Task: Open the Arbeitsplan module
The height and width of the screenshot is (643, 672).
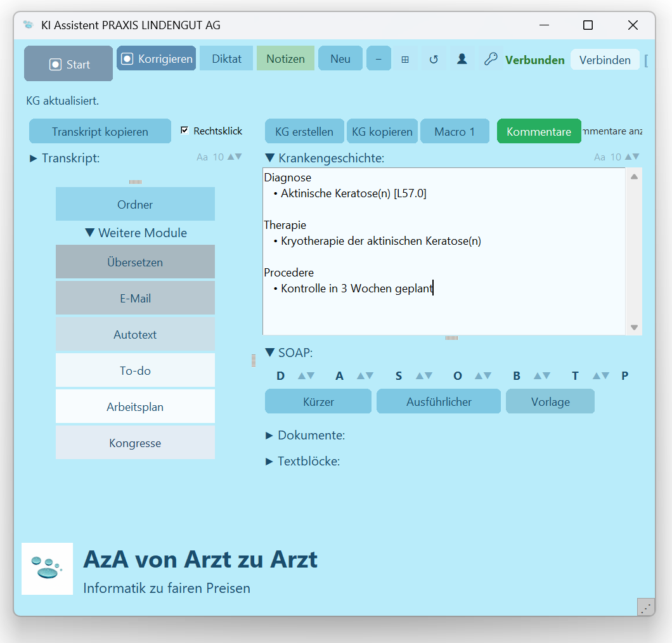Action: pos(135,406)
